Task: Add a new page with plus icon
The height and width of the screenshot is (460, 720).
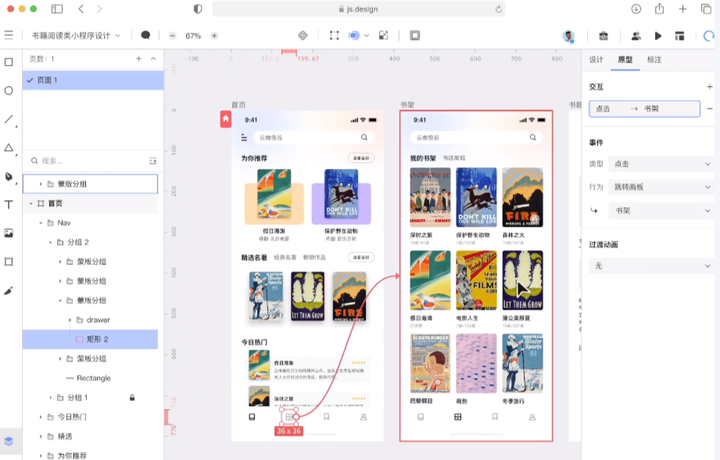Action: [139, 58]
